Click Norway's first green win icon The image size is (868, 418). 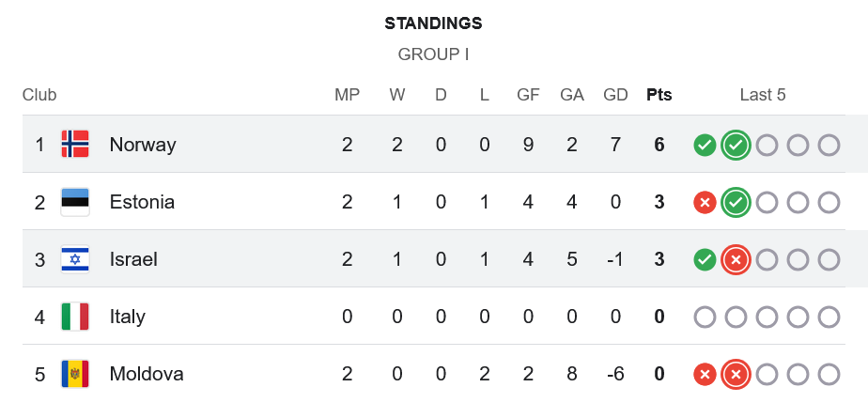[x=705, y=145]
